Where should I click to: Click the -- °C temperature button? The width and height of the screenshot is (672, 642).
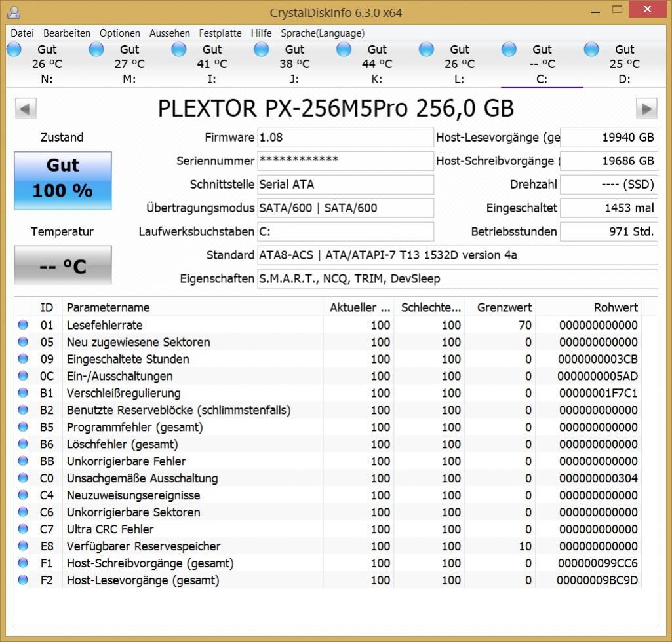pyautogui.click(x=63, y=265)
